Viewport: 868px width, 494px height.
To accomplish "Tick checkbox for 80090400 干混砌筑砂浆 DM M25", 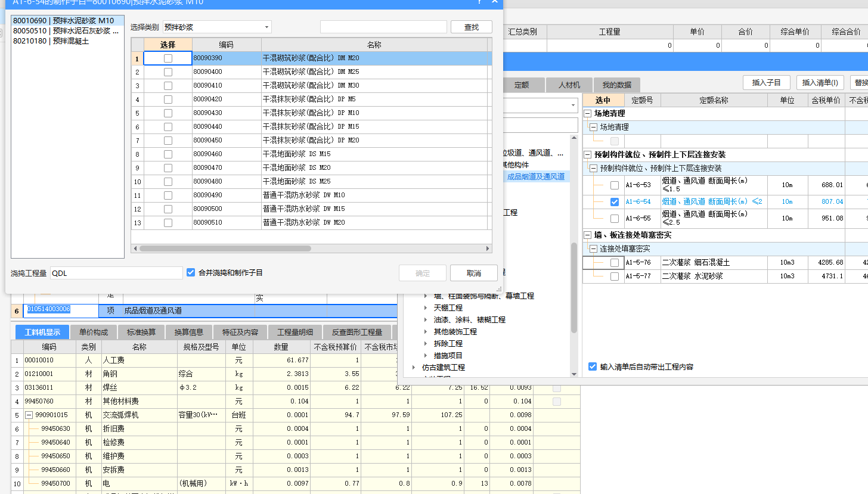I will point(168,72).
